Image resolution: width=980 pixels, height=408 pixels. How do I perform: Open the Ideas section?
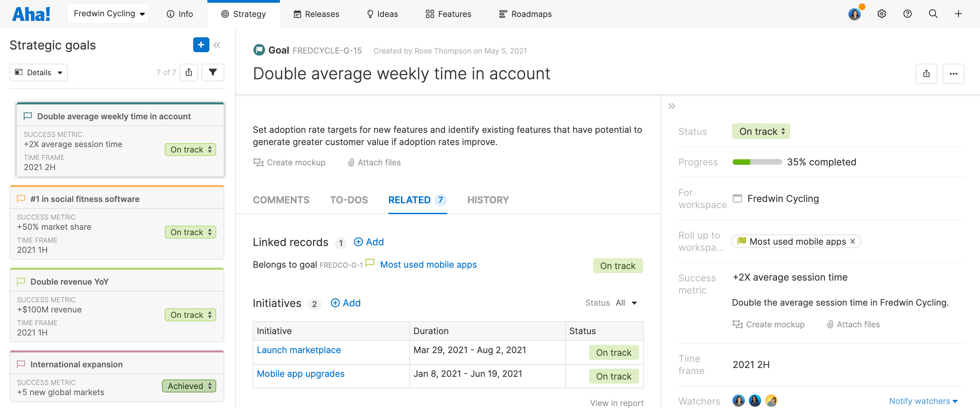(x=382, y=14)
